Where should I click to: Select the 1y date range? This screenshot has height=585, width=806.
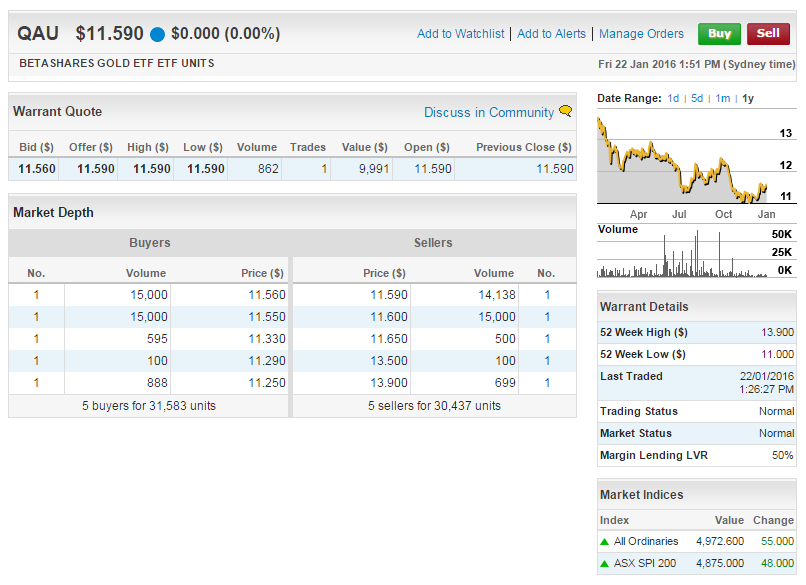748,98
